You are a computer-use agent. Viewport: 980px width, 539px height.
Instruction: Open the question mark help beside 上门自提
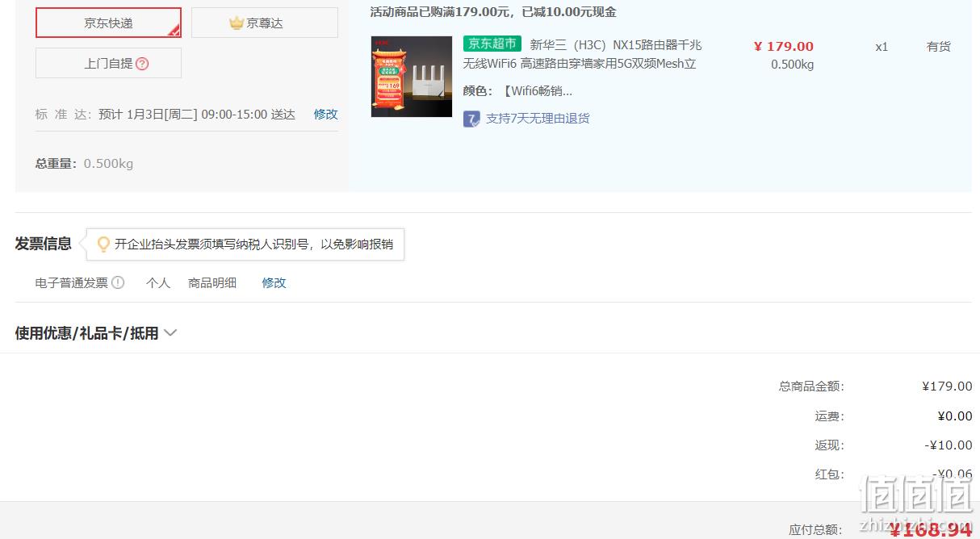coord(142,64)
